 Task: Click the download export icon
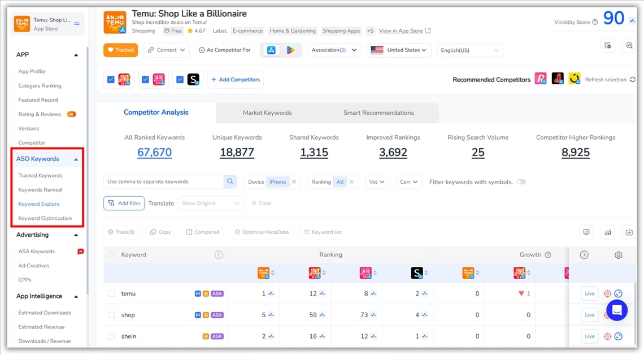click(628, 232)
